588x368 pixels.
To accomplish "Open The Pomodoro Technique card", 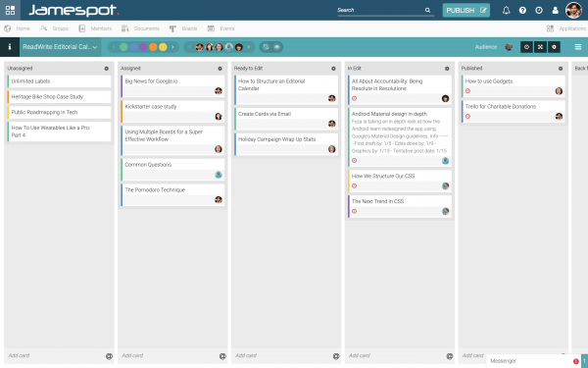I will (172, 194).
